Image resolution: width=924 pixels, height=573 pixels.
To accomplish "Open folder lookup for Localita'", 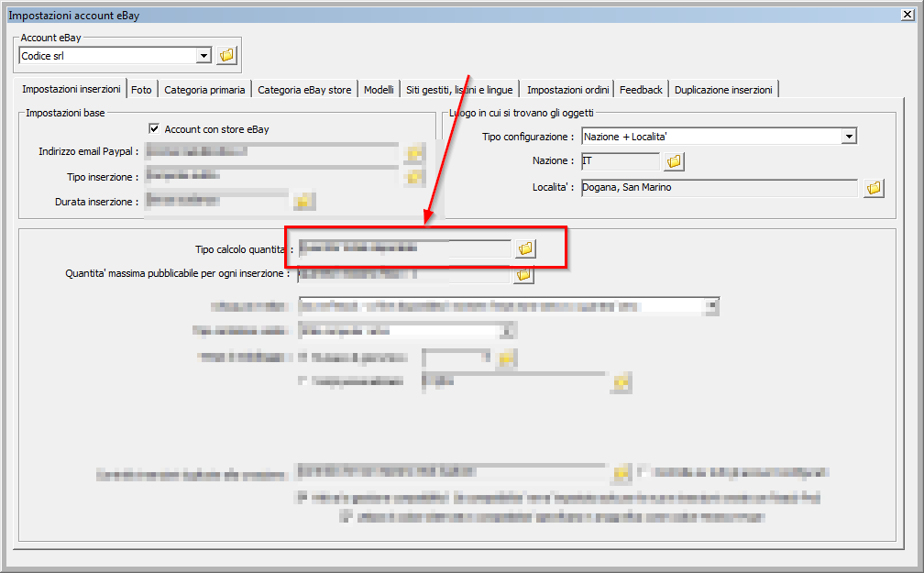I will tap(874, 188).
